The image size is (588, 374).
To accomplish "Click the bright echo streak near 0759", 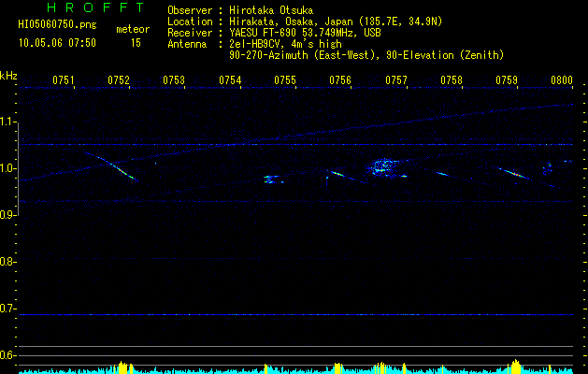I will (x=513, y=173).
